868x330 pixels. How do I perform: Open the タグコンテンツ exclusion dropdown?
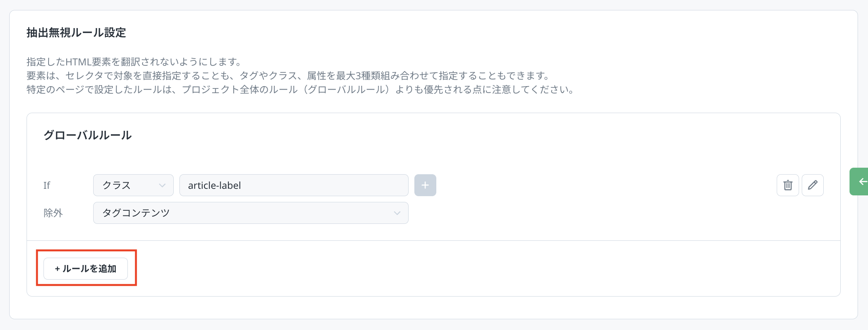click(x=250, y=213)
